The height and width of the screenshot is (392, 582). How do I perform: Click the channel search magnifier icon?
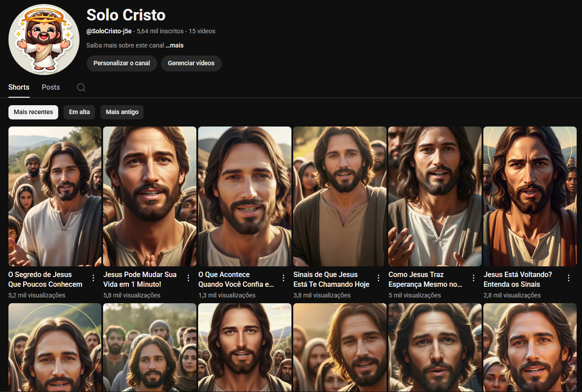81,87
